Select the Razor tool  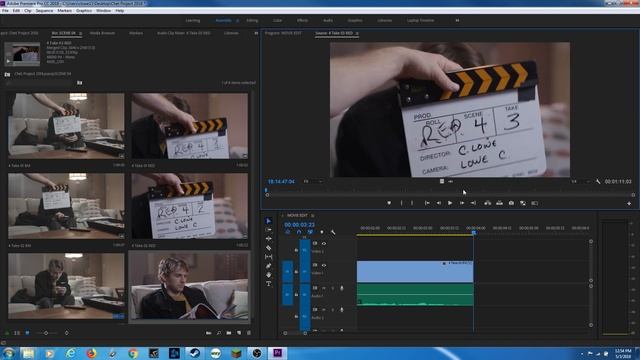click(x=268, y=248)
